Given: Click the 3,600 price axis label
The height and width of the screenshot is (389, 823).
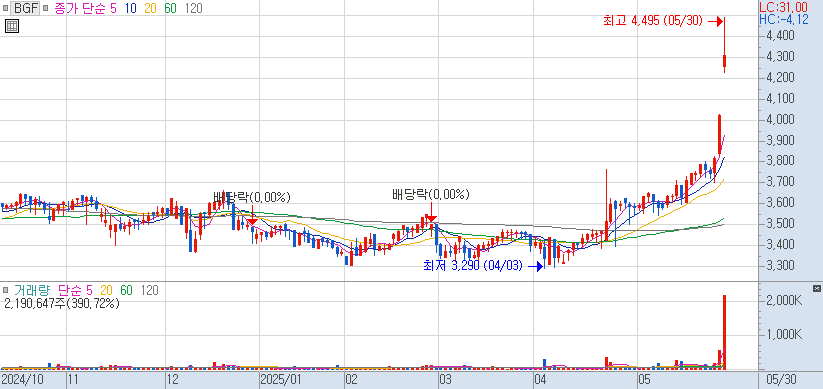Looking at the screenshot, I should click(780, 203).
